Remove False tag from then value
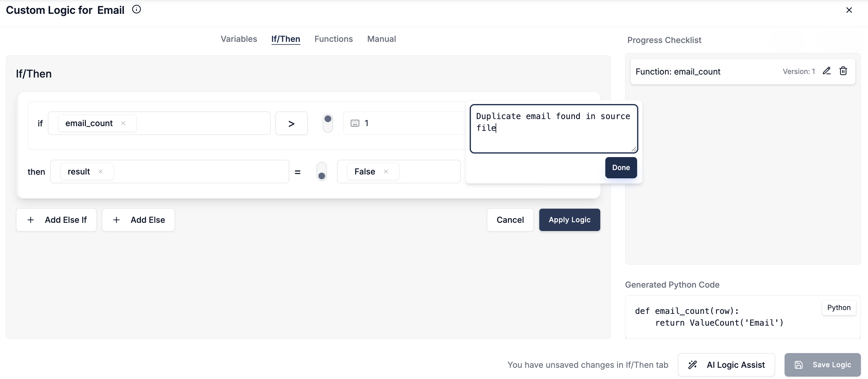The height and width of the screenshot is (379, 868). (x=386, y=172)
